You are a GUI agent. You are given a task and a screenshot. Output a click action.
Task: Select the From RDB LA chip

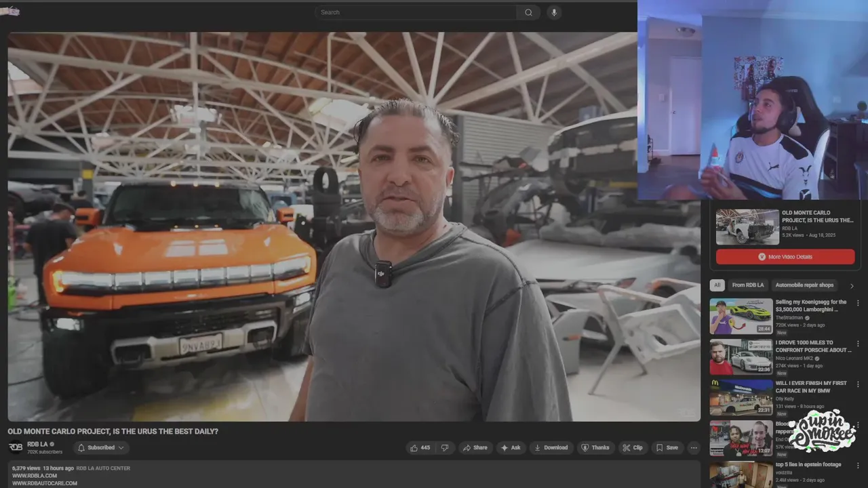point(748,285)
